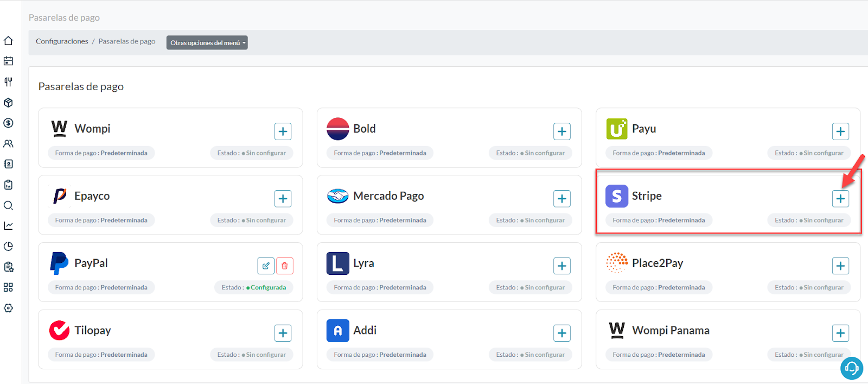Image resolution: width=868 pixels, height=384 pixels.
Task: Open the pie chart sidebar icon
Action: pyautogui.click(x=8, y=247)
